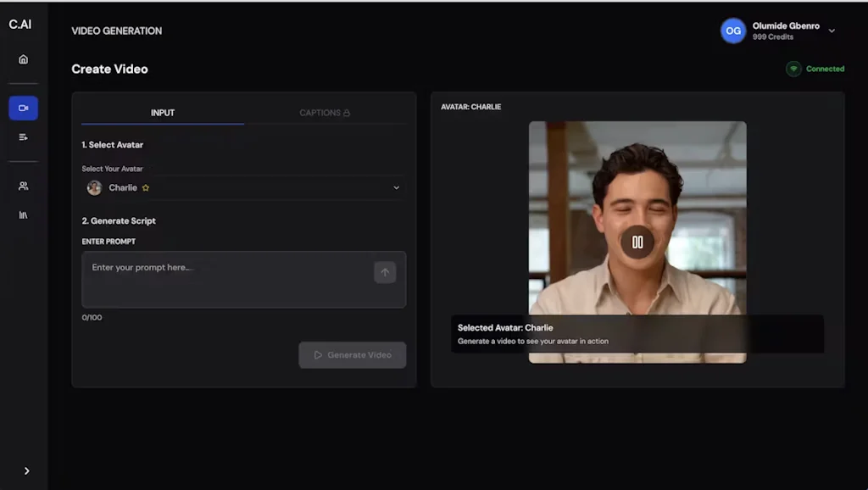Toggle Charlie's favorite star
Image resolution: width=868 pixels, height=490 pixels.
click(x=145, y=187)
